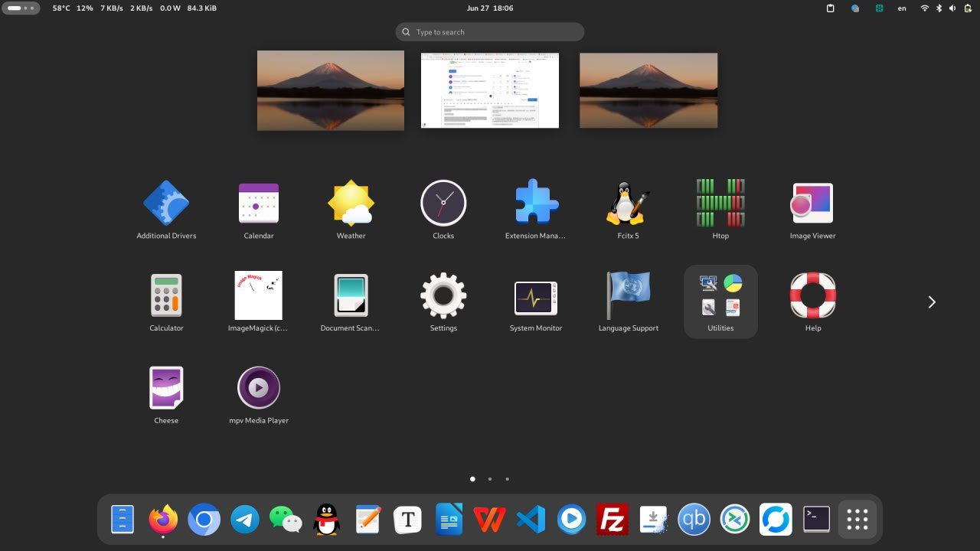
Task: Select the first Mount Fuji workspace thumbnail
Action: coord(331,90)
